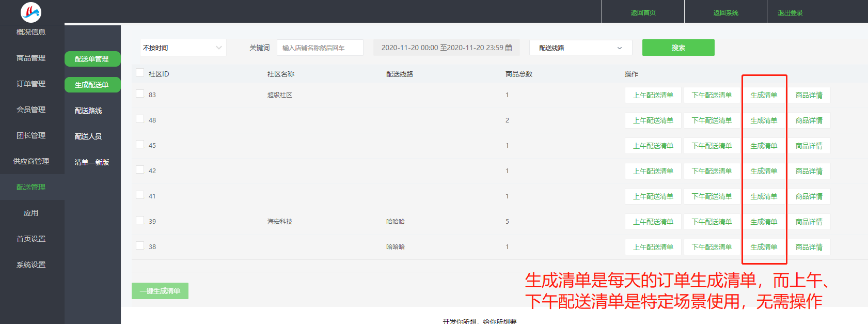Click 商品总数 column header
Viewport: 868px width, 324px height.
pos(519,74)
